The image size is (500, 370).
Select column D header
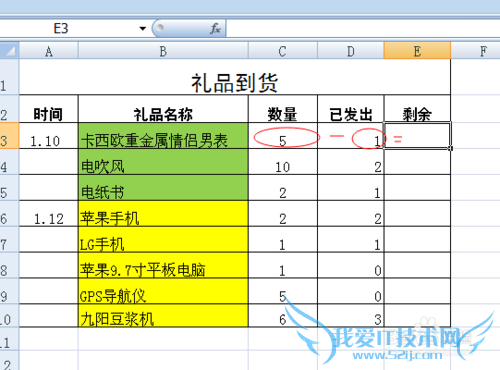click(351, 51)
